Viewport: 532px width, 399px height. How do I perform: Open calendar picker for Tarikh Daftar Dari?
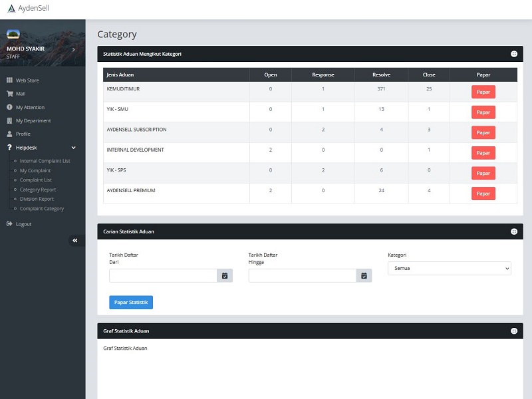(225, 275)
